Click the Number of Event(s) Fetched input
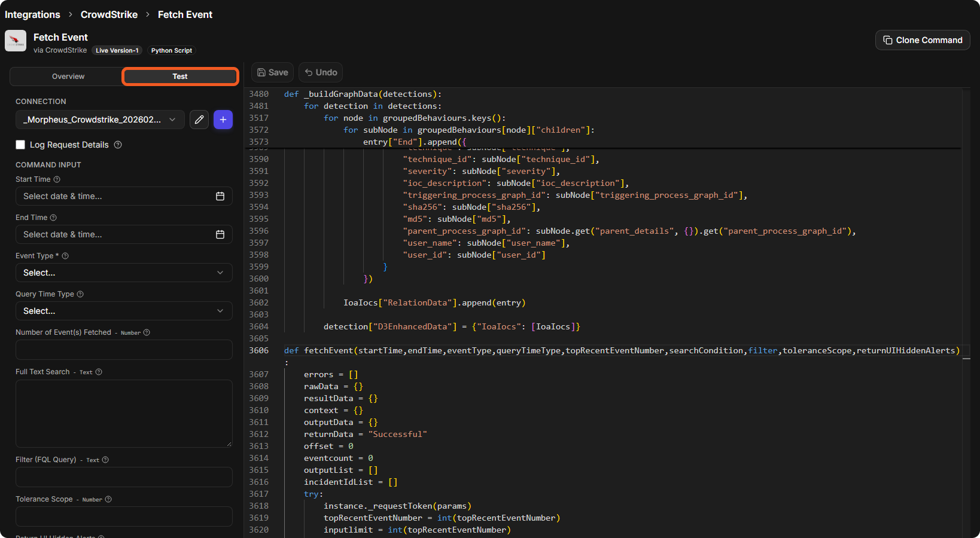Image resolution: width=980 pixels, height=538 pixels. (x=124, y=350)
